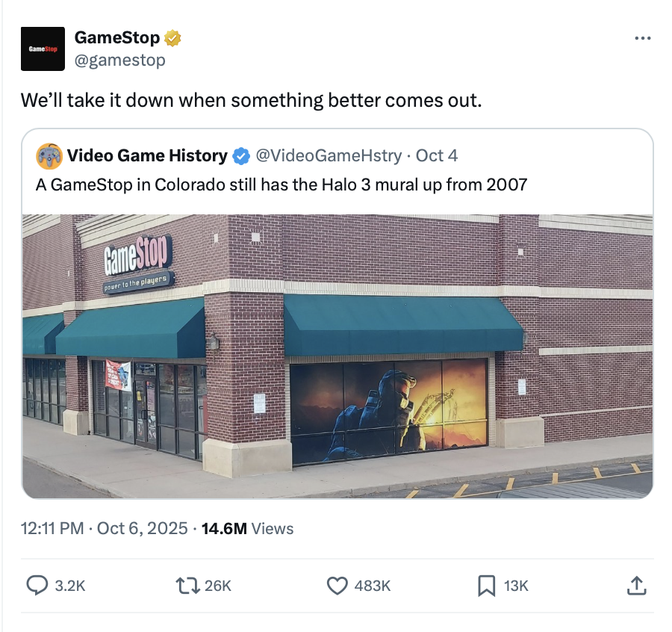This screenshot has width=672, height=632.
Task: Click Video Game History's blue verified badge
Action: pyautogui.click(x=241, y=156)
